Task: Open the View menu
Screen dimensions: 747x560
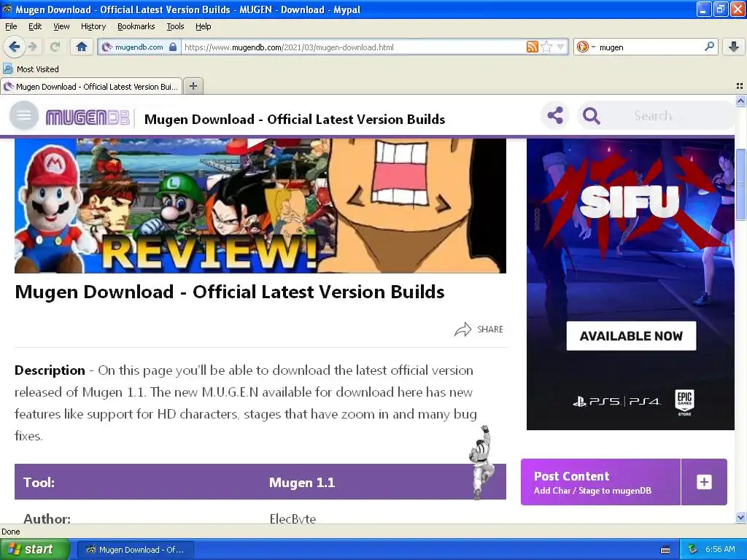Action: point(61,26)
